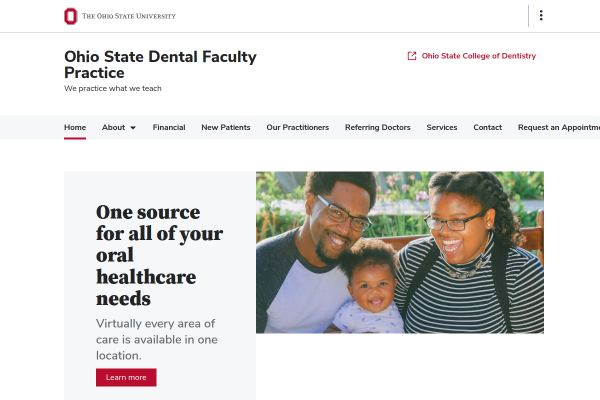
Task: Follow the Ohio State College of Dentistry link
Action: tap(479, 56)
